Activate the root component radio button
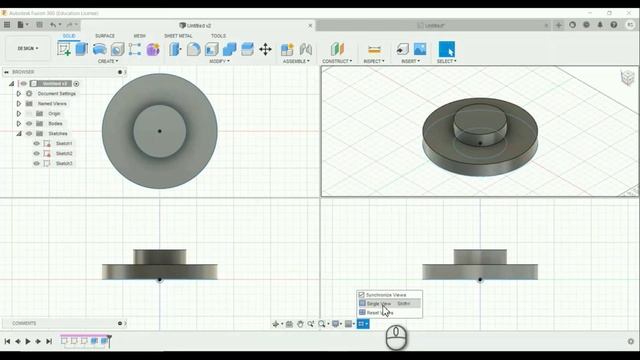This screenshot has height=360, width=640. point(76,84)
